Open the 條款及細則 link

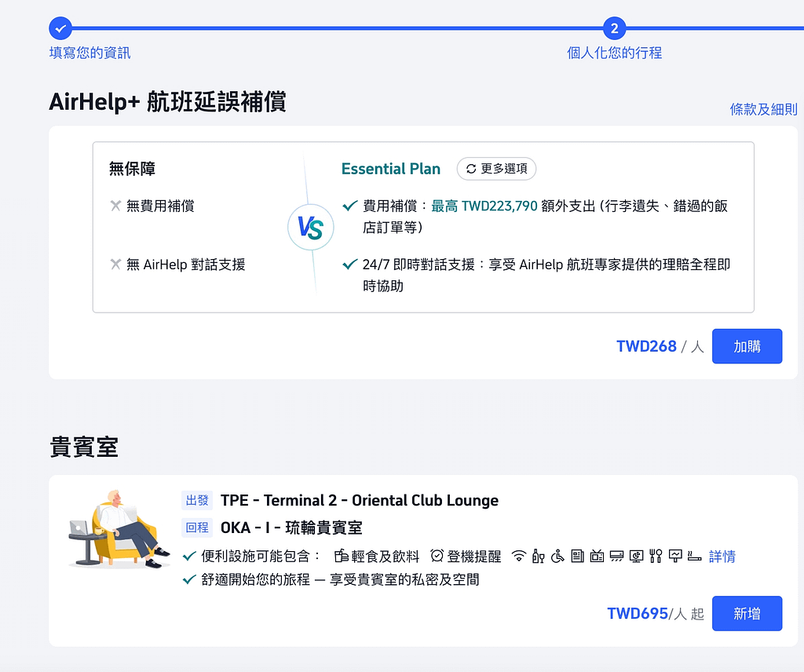tap(763, 109)
